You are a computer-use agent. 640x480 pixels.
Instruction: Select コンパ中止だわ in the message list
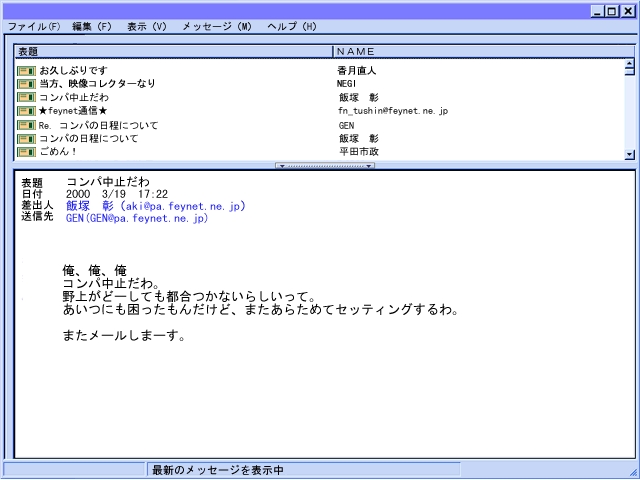click(x=74, y=97)
